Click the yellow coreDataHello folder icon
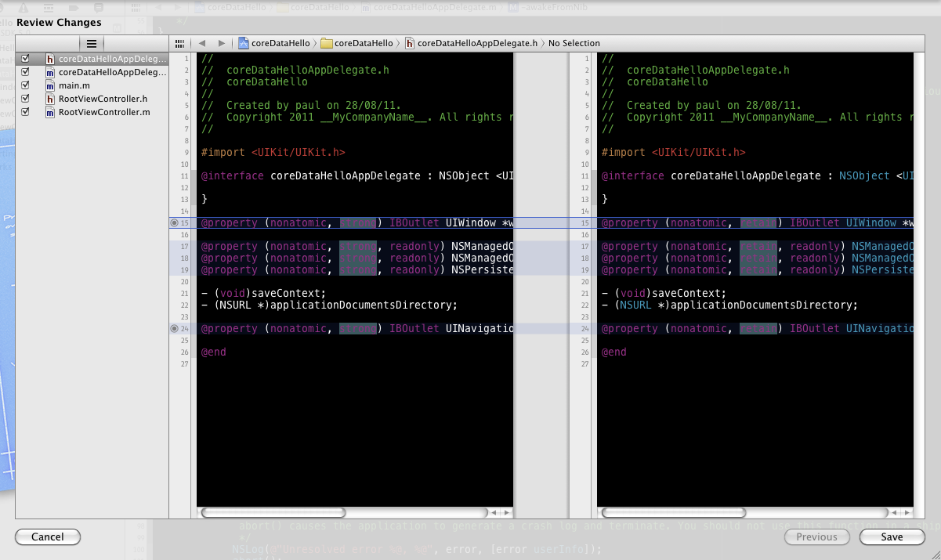This screenshot has height=560, width=941. pyautogui.click(x=328, y=44)
